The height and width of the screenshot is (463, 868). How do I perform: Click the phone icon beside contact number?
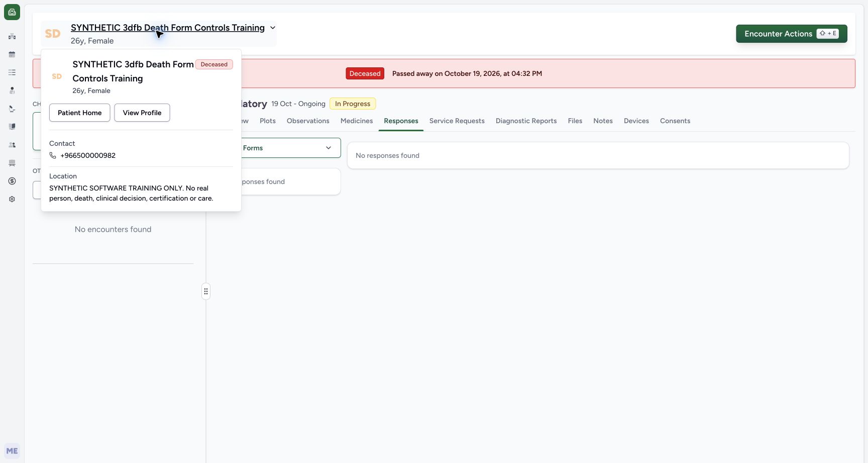click(53, 155)
